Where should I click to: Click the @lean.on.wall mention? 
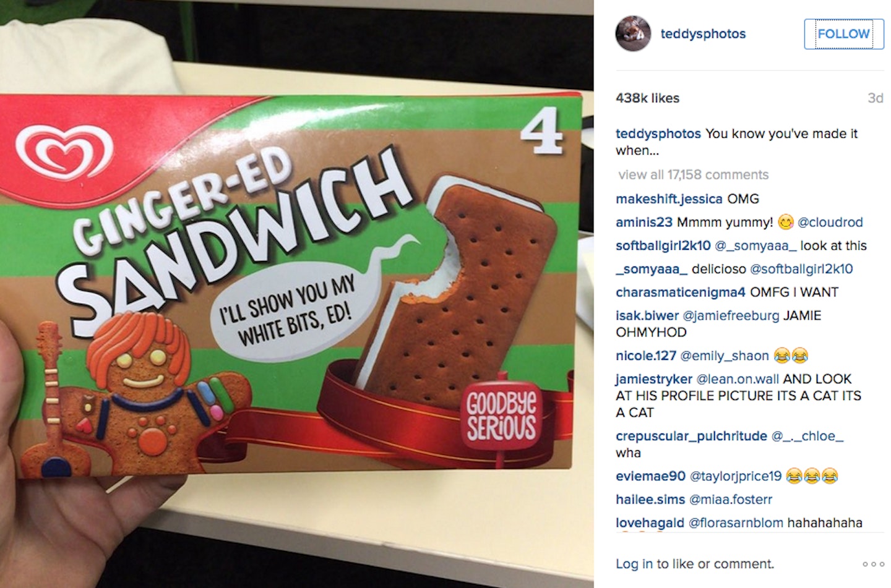[738, 379]
